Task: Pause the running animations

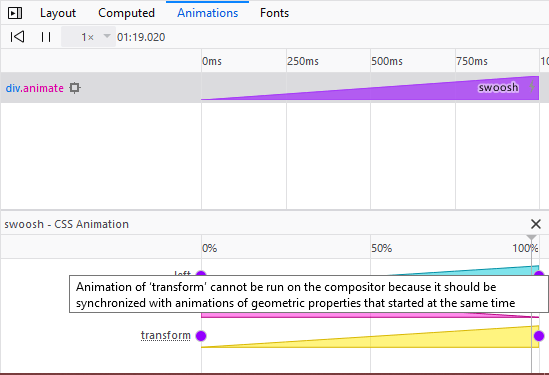Action: pos(46,37)
